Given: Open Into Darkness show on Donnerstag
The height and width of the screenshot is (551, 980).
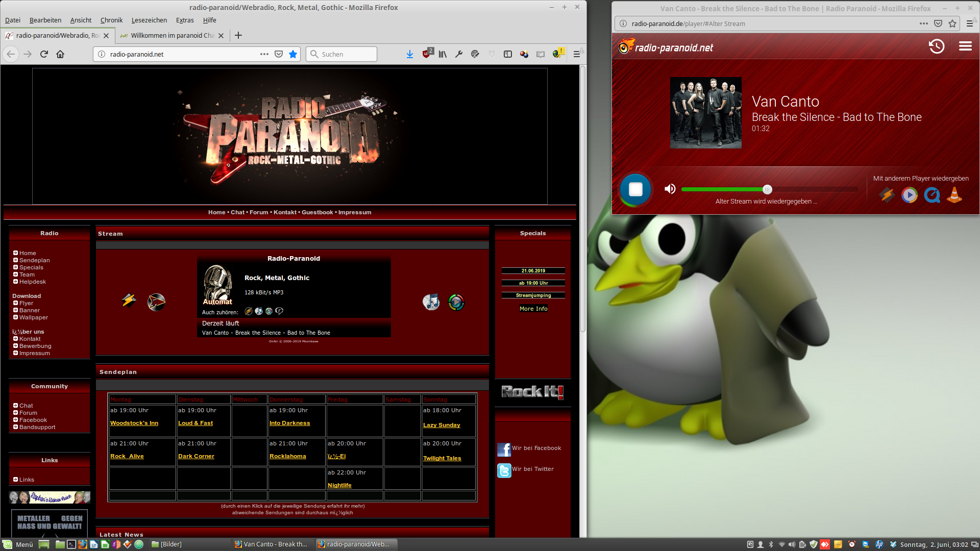Looking at the screenshot, I should [290, 423].
